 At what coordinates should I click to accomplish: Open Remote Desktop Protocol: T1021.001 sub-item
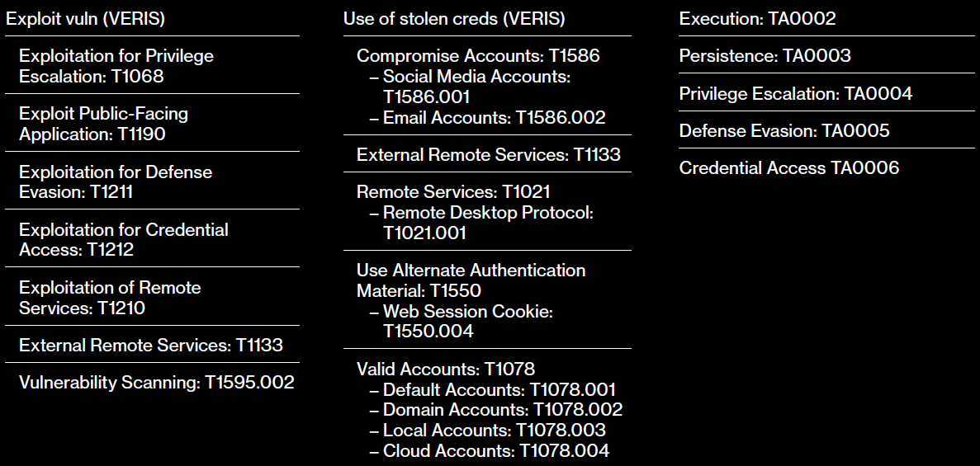(481, 223)
